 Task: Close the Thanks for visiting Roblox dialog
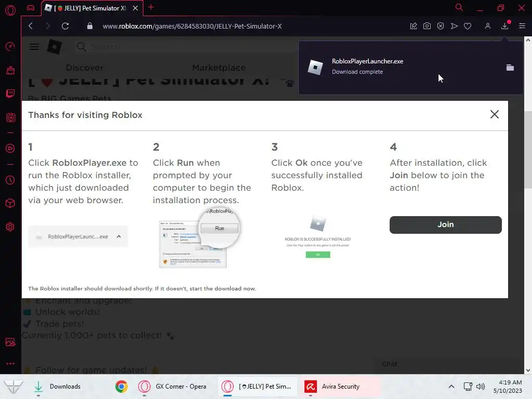coord(495,114)
